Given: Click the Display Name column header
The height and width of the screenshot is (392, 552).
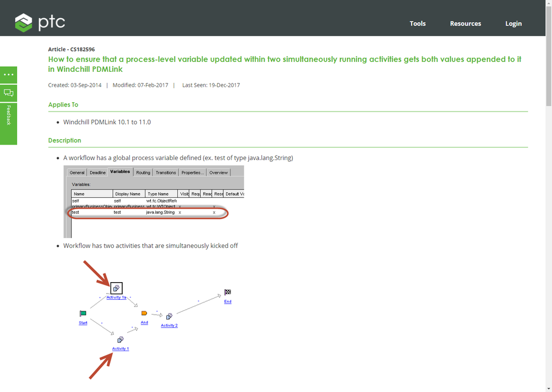Looking at the screenshot, I should click(x=129, y=194).
